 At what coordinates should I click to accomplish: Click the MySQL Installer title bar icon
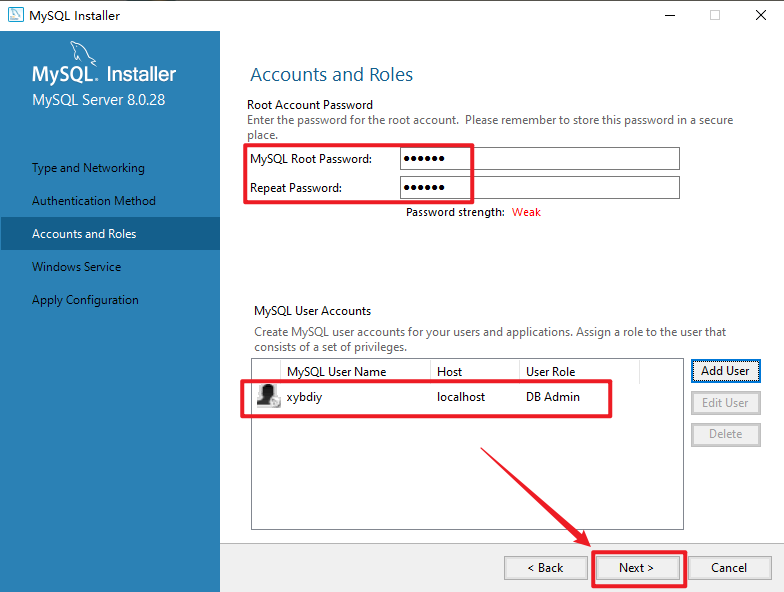(16, 15)
